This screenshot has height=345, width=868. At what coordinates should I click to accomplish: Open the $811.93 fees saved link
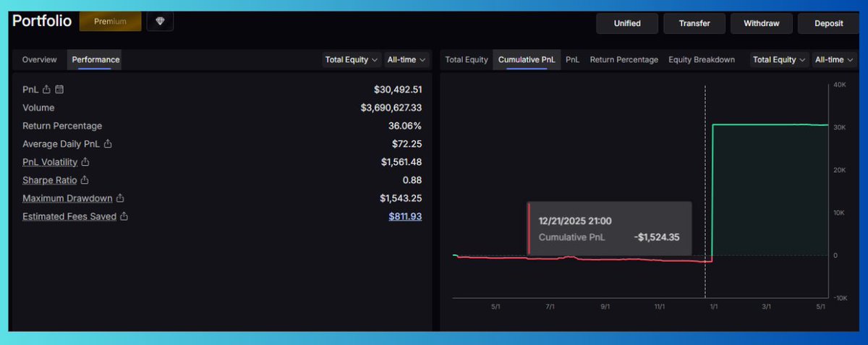405,216
